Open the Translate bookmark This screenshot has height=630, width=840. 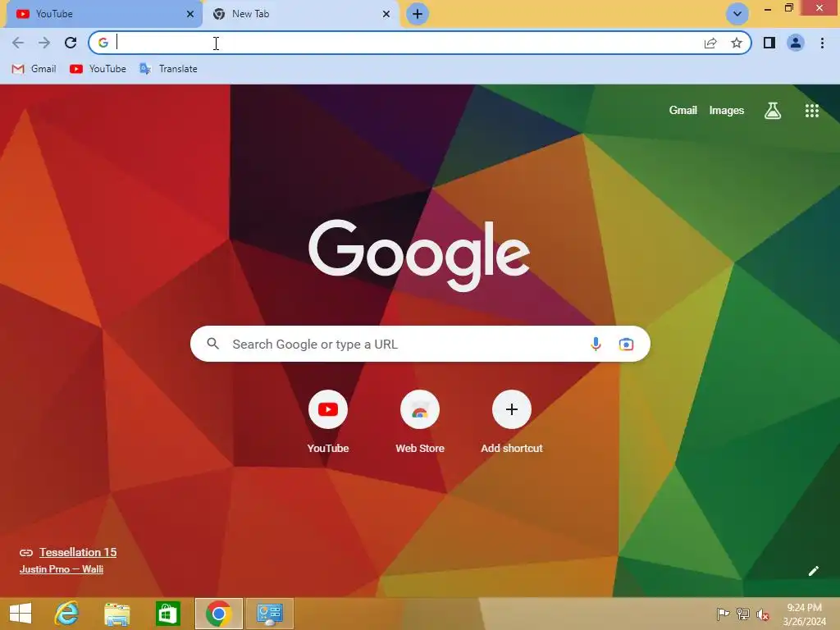tap(168, 69)
